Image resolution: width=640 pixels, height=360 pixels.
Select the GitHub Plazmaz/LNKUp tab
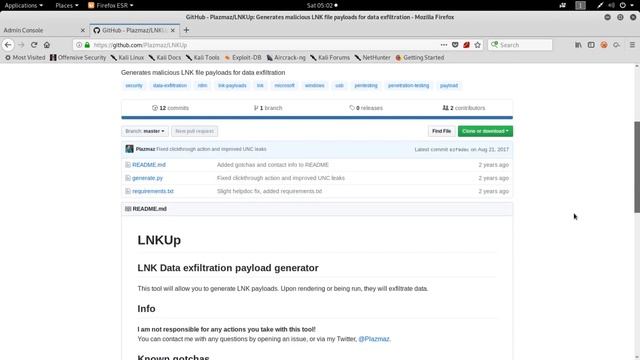pyautogui.click(x=134, y=30)
